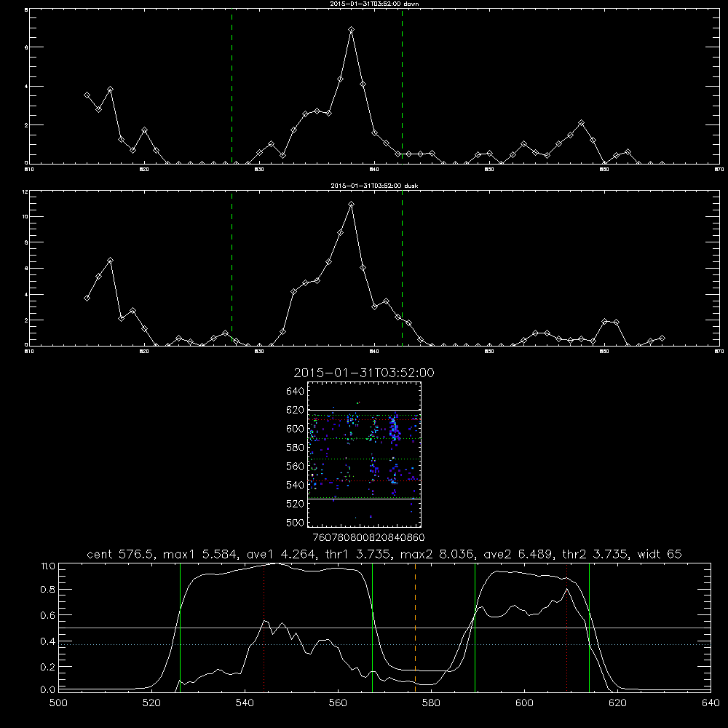Click the '0.2' label on bottom plot y-axis
This screenshot has height=728, width=728.
pyautogui.click(x=48, y=667)
